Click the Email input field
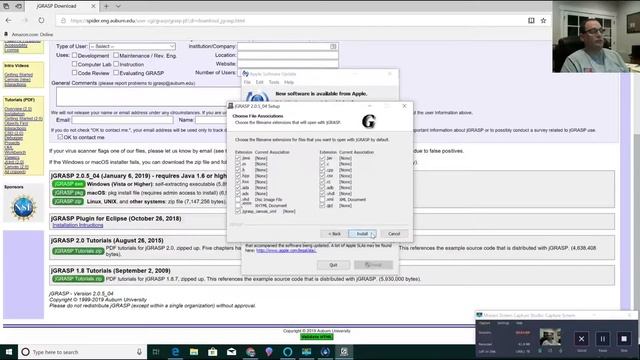Image resolution: width=640 pixels, height=360 pixels. point(122,120)
